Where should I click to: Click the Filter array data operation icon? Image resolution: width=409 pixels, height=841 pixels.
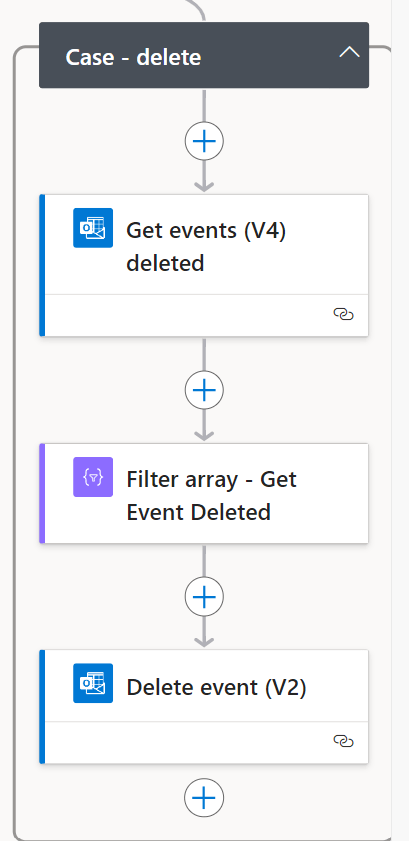pos(93,477)
